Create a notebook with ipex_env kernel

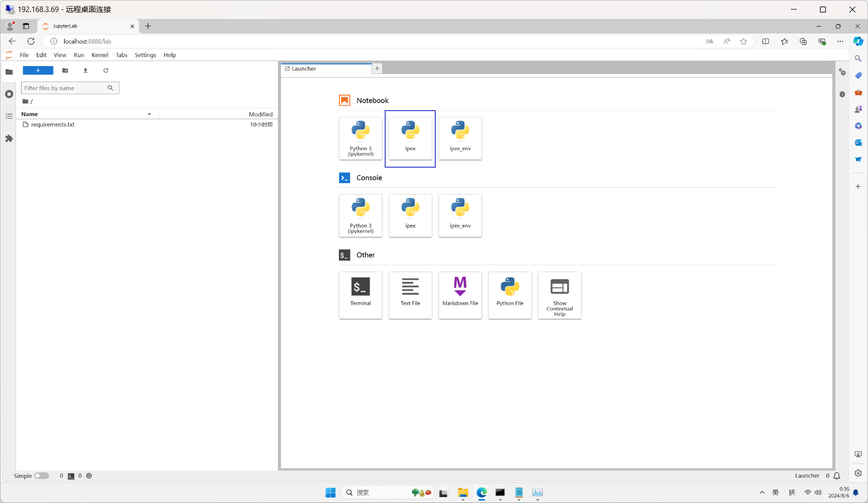[460, 139]
